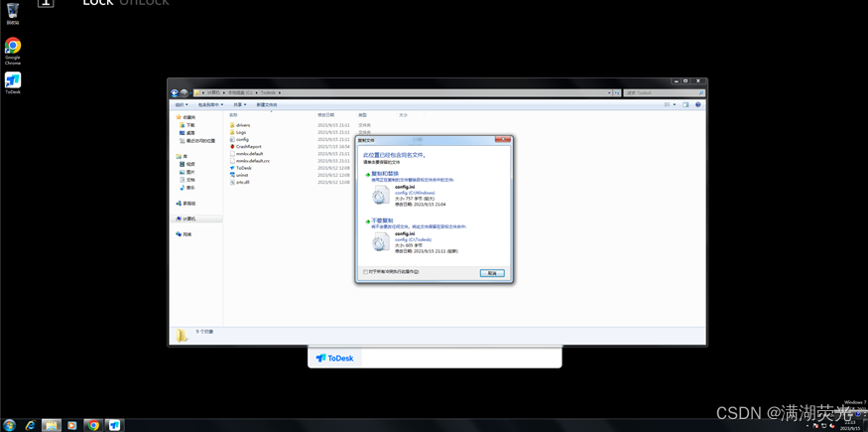
Task: Select 家庭组 (Homegroup) in navigation pane
Action: [x=186, y=204]
